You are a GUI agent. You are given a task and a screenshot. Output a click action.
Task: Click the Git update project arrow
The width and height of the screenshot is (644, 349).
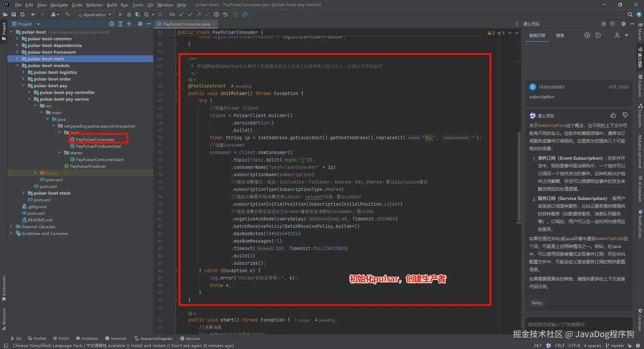click(x=181, y=14)
